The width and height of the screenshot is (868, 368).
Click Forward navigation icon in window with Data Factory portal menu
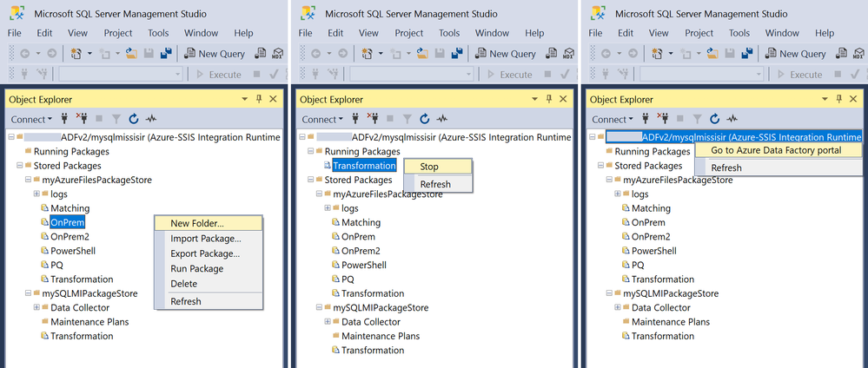click(x=632, y=54)
